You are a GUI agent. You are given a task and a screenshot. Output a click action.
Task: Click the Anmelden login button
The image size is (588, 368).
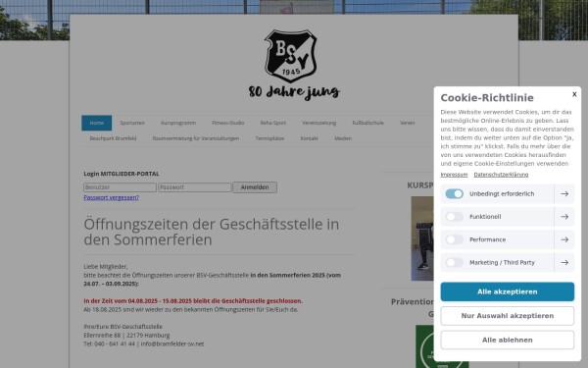[255, 187]
